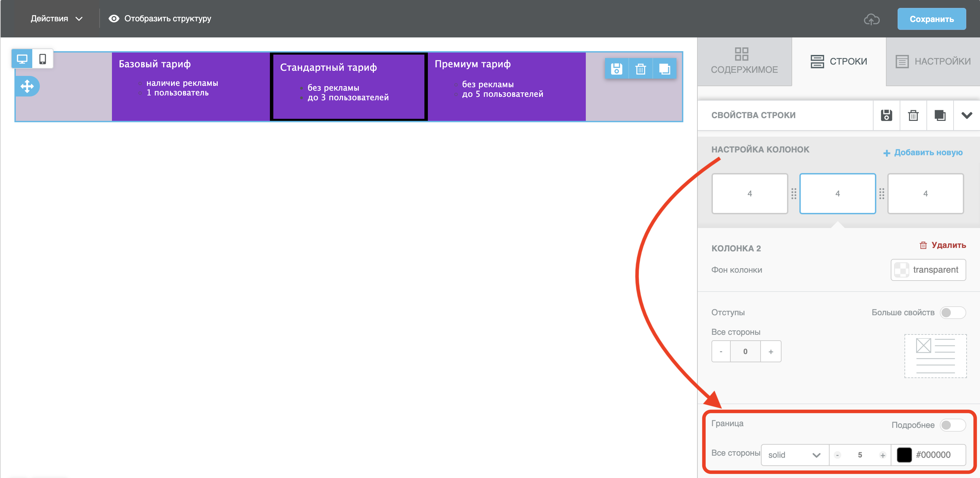
Task: Open the solid border style dropdown
Action: click(x=795, y=455)
